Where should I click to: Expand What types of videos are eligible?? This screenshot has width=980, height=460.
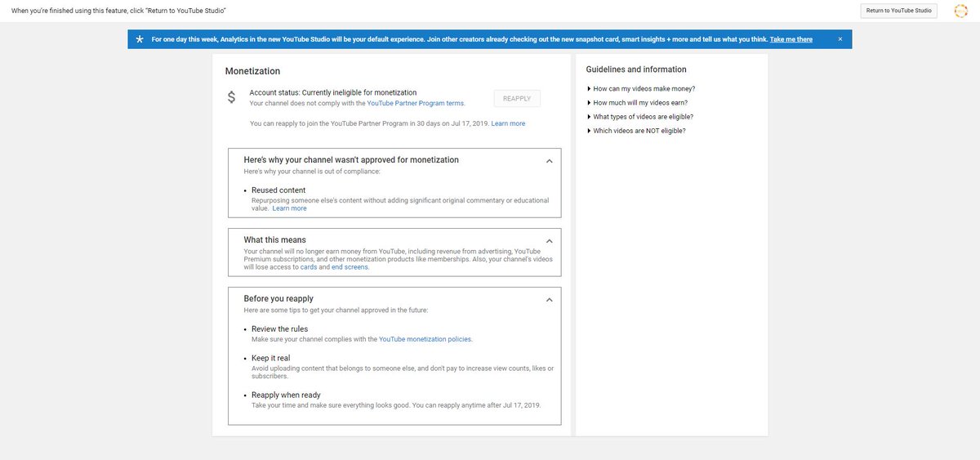[639, 117]
